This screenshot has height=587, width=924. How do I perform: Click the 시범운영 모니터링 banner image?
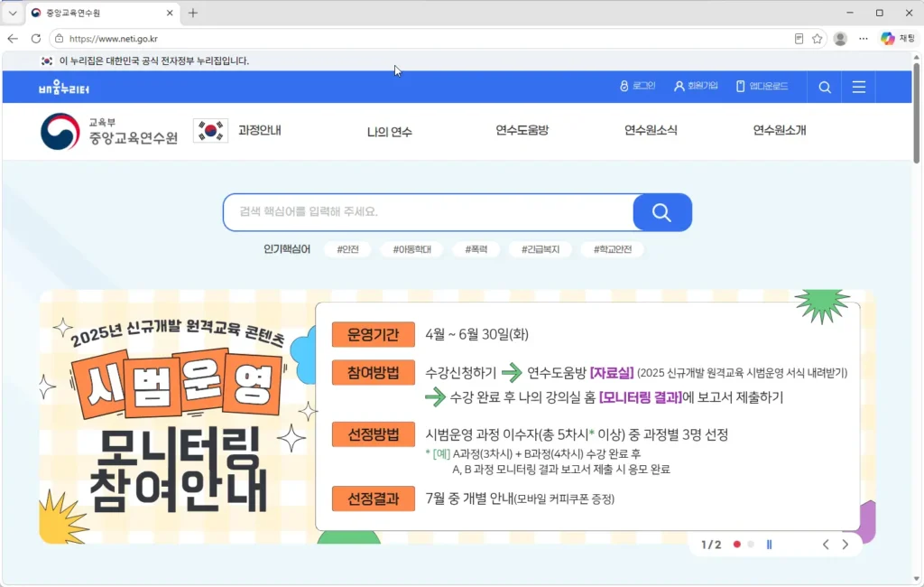tap(457, 416)
